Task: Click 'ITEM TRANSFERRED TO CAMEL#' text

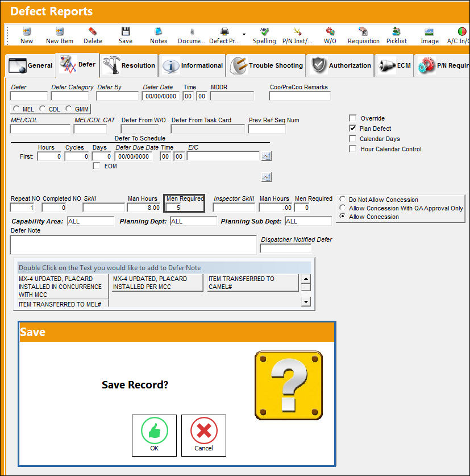Action: [x=242, y=283]
